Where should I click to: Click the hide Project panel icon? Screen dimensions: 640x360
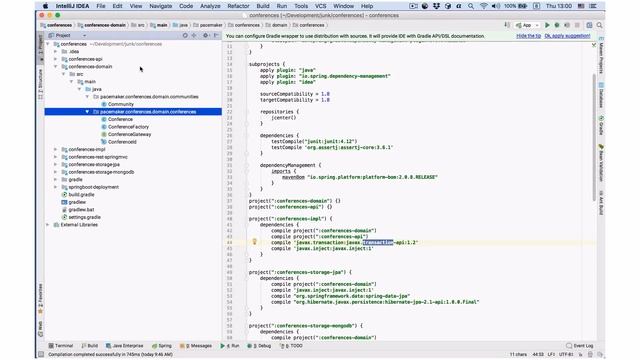click(x=216, y=36)
